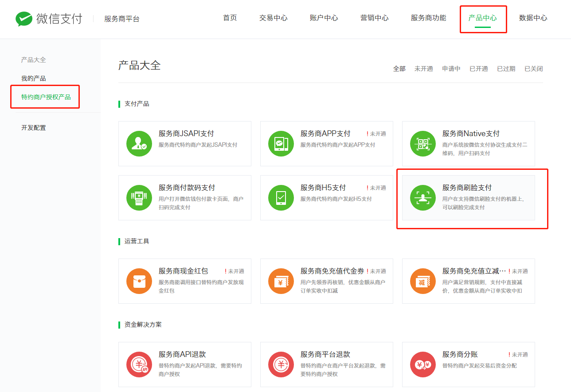Screen dimensions: 571x392
Task: Select the 产品中心 navigation tab
Action: [x=483, y=18]
